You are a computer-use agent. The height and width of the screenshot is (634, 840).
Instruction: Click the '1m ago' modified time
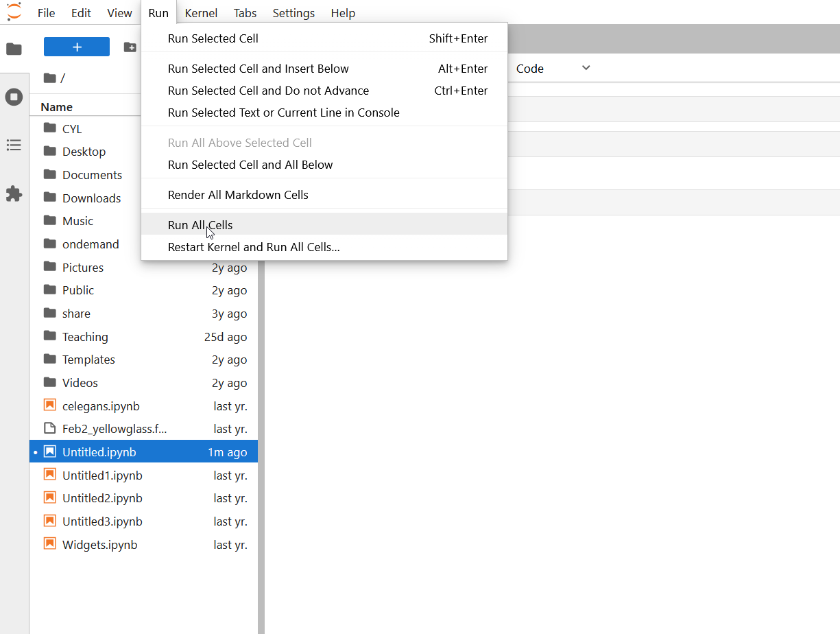228,452
